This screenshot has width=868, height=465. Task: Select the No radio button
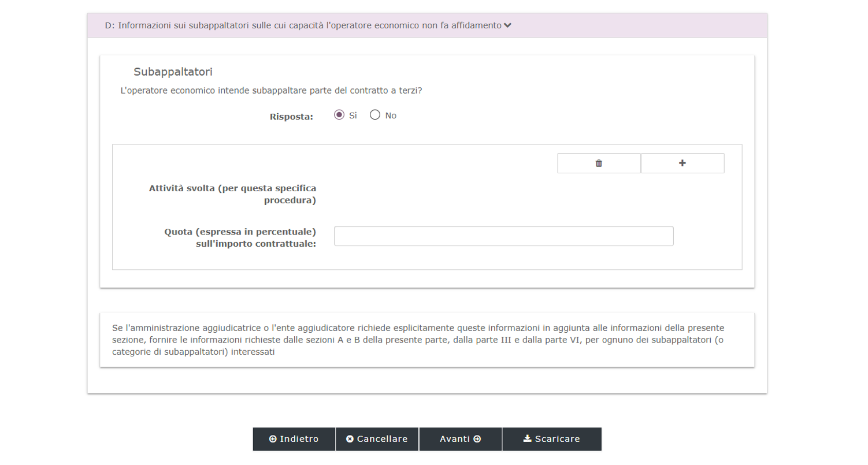coord(375,115)
